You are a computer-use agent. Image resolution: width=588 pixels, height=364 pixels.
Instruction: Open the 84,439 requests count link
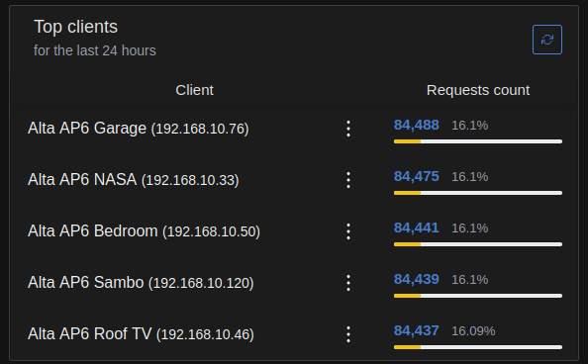coord(416,279)
